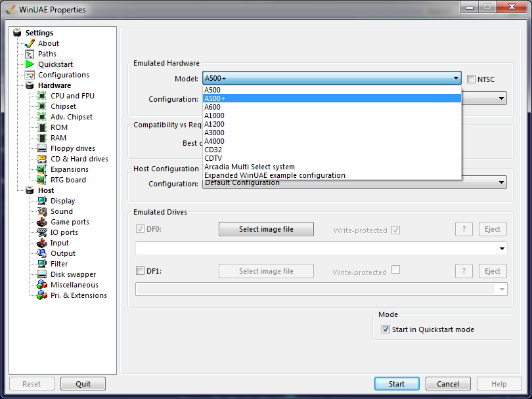The image size is (532, 399).
Task: Click the Filter monitor icon
Action: coord(42,264)
